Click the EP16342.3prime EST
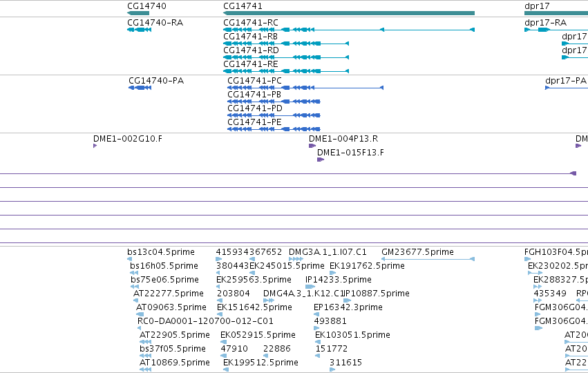 (348, 307)
